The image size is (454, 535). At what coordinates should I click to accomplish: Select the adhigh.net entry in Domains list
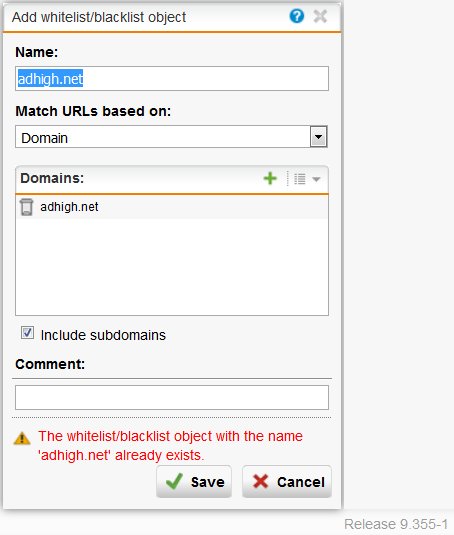tap(172, 207)
